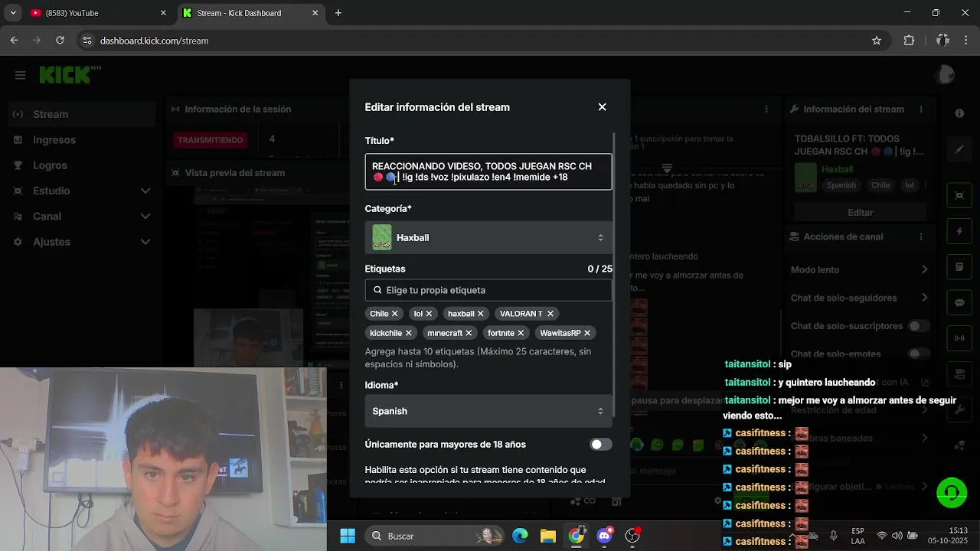Open File Explorer from the taskbar
Screen dimensions: 980x551
[547, 536]
